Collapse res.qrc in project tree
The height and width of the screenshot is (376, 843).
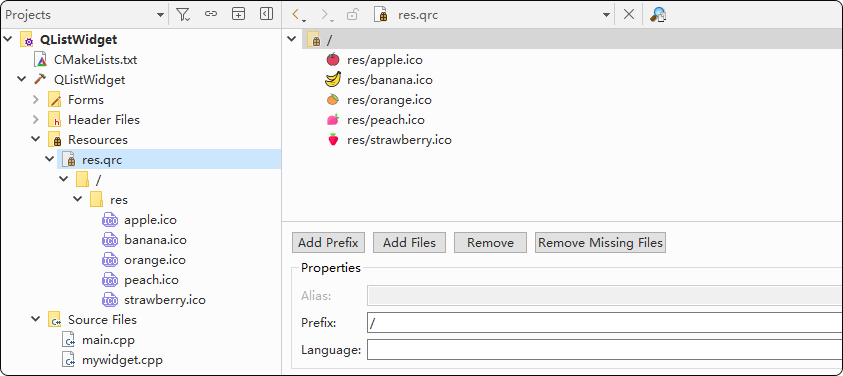pos(49,159)
